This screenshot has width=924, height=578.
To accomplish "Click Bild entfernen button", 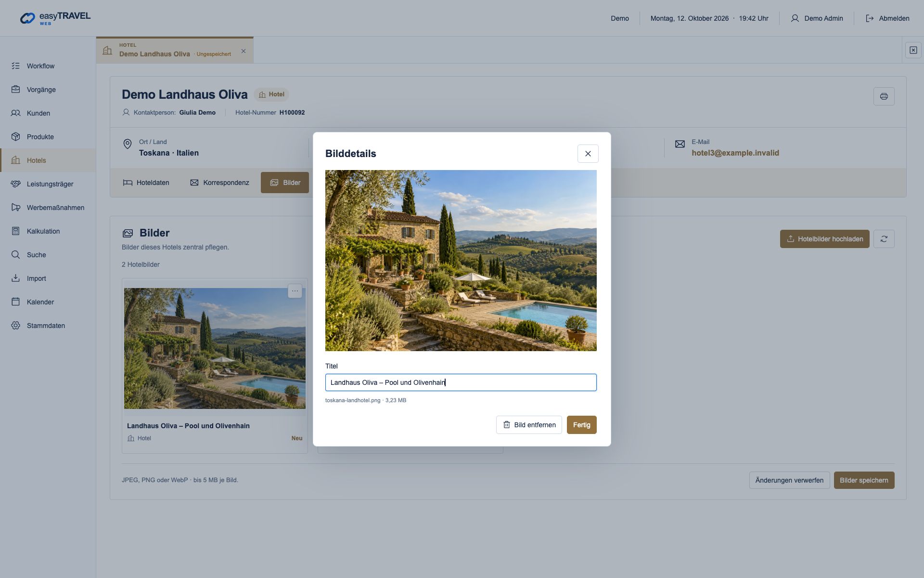I will pos(529,425).
